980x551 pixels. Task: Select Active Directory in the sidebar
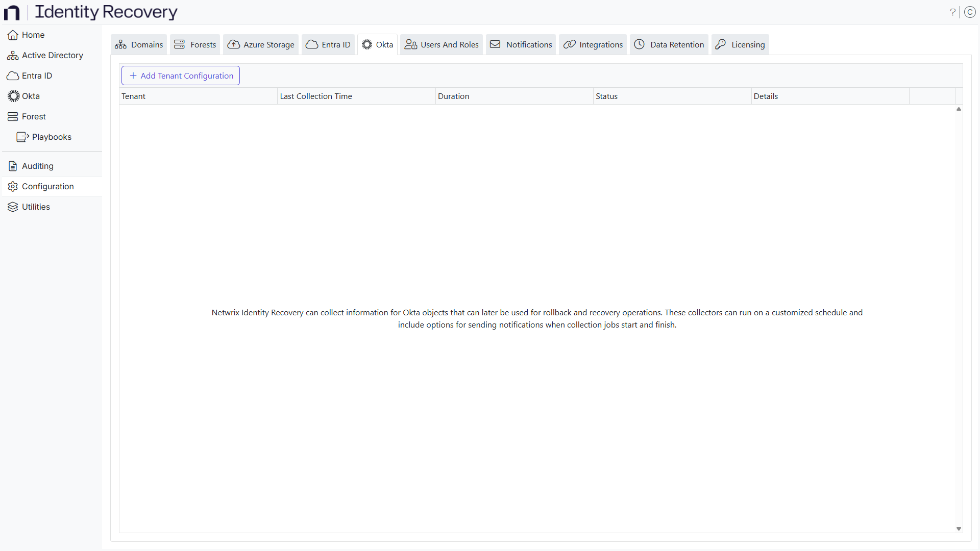pyautogui.click(x=52, y=55)
